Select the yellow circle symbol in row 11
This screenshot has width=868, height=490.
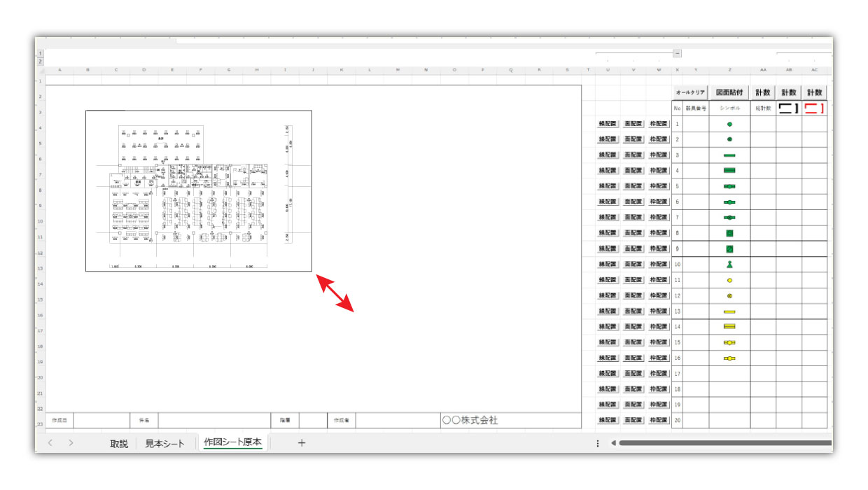coord(729,280)
